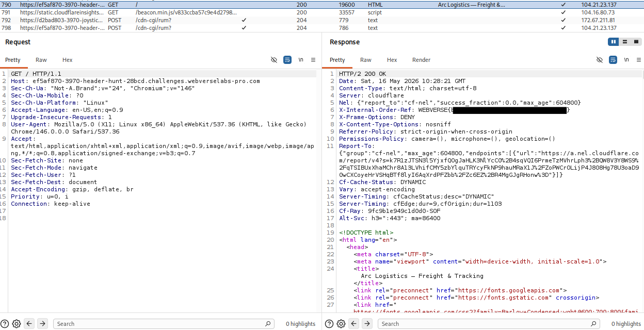Viewport: 644px width, 330px height.
Task: Click 'HTTP/2 200 OK' status line
Action: (362, 74)
